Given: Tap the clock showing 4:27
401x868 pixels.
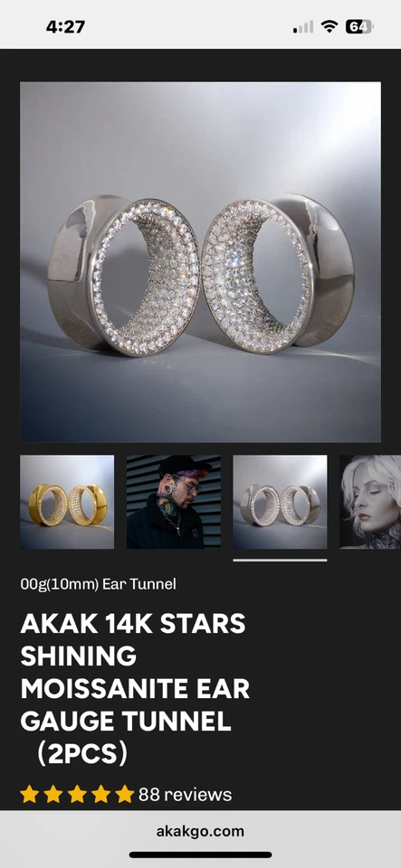Looking at the screenshot, I should point(65,27).
